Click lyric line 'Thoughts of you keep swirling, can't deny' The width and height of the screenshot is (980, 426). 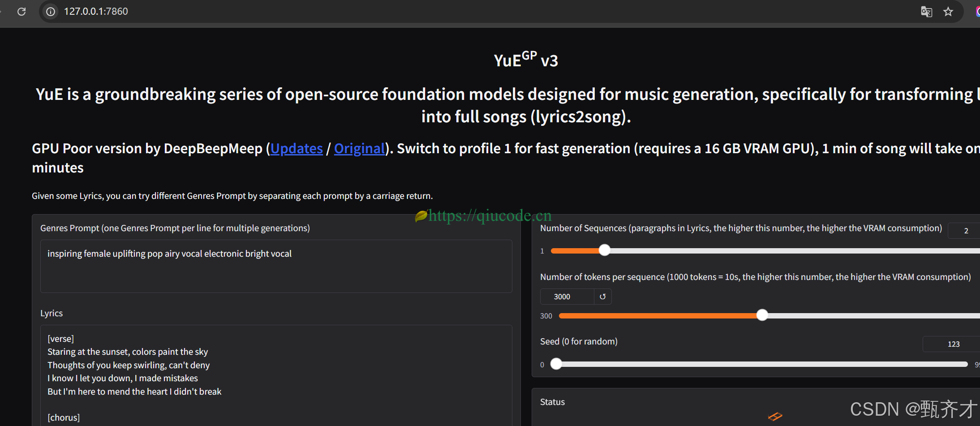pos(129,365)
